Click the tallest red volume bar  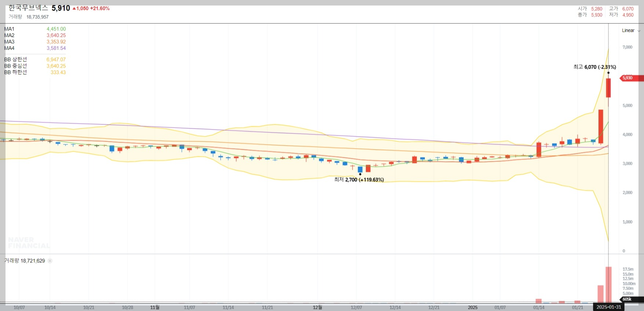coord(608,285)
